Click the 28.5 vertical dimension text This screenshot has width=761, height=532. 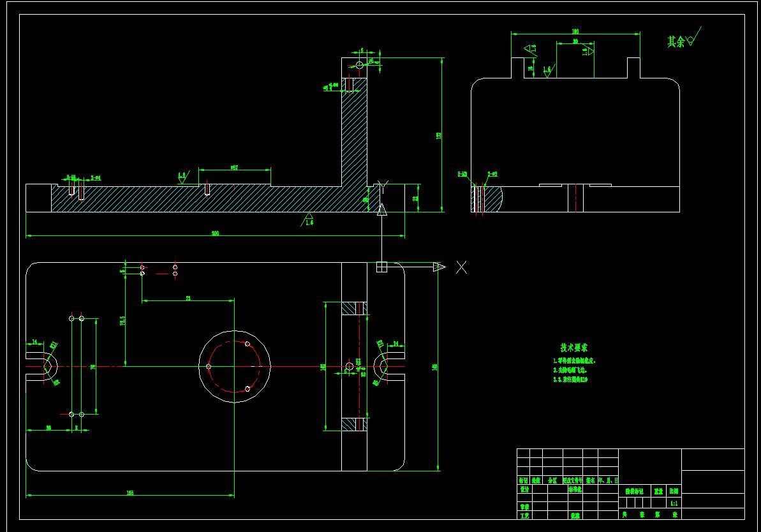coord(122,320)
